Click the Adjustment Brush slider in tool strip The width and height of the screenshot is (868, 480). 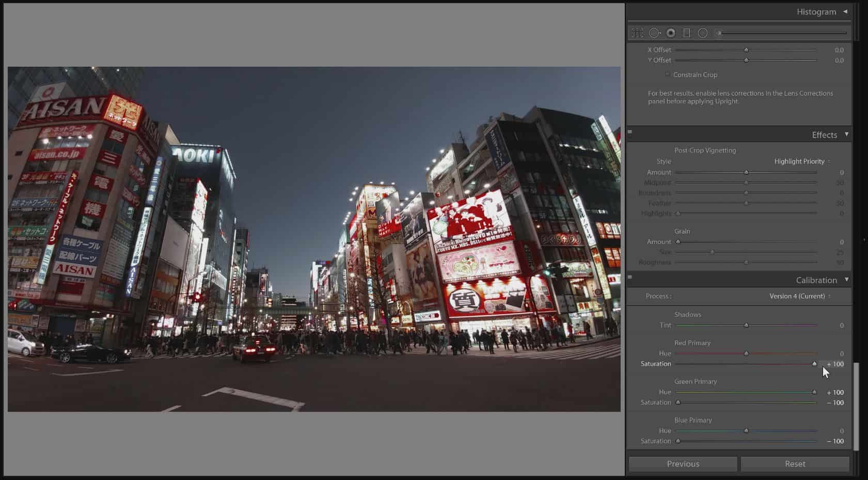pyautogui.click(x=782, y=33)
